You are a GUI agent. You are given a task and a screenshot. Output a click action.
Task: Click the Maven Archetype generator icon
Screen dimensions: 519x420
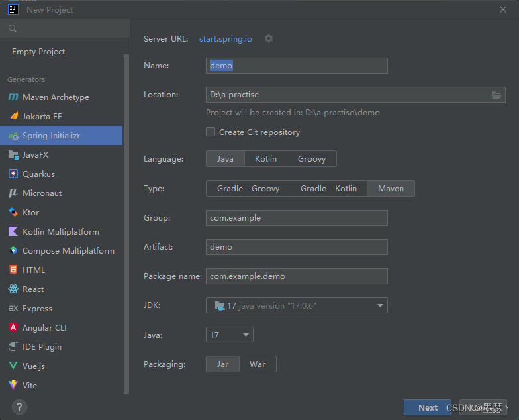(13, 97)
